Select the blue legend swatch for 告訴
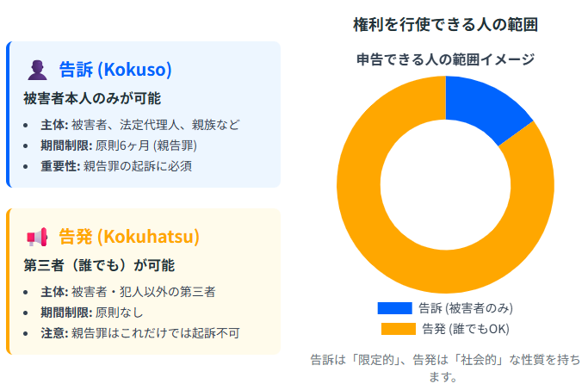Screen dimensions: 588x390 394,307
